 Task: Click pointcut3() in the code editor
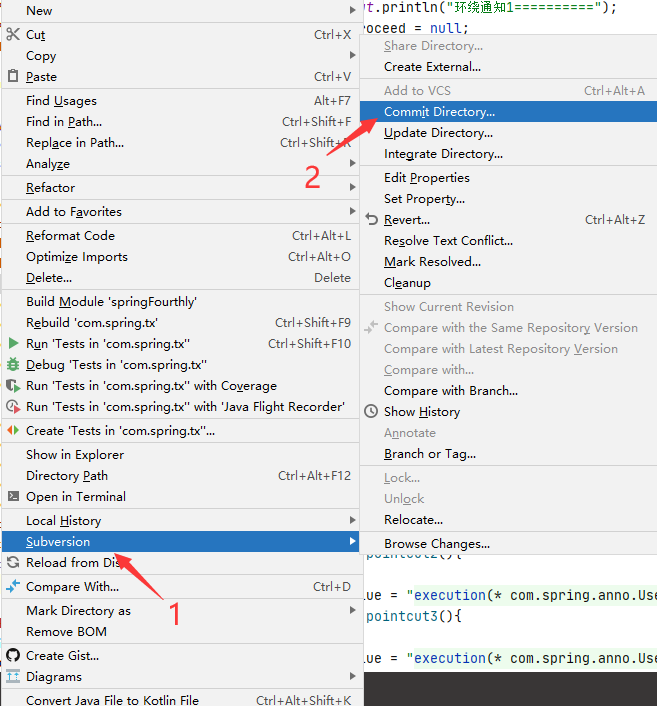pos(408,616)
